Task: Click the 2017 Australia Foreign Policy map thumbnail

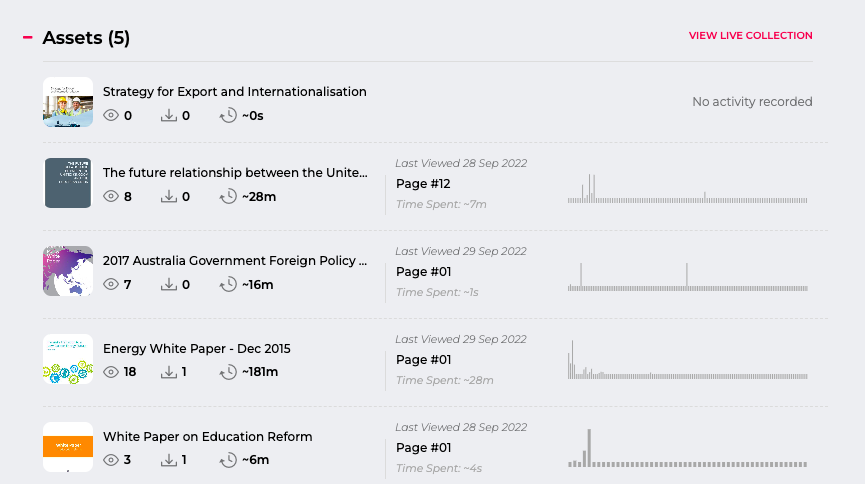Action: (x=68, y=271)
